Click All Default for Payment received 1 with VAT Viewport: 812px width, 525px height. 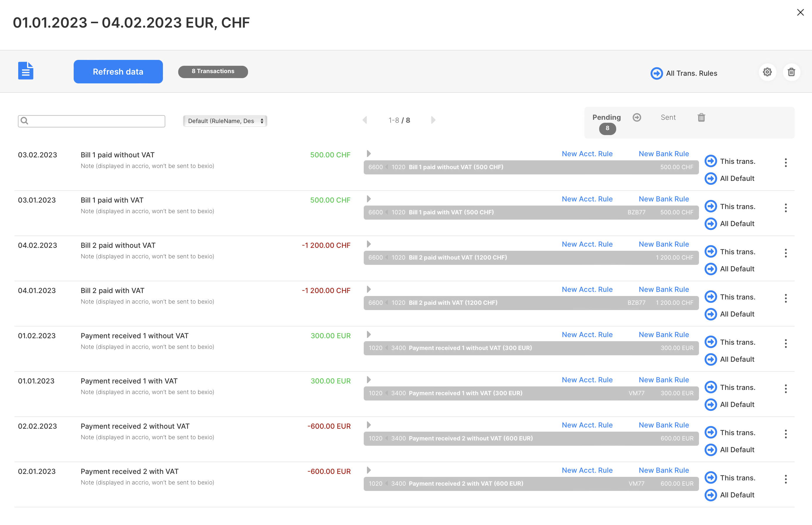pyautogui.click(x=730, y=405)
